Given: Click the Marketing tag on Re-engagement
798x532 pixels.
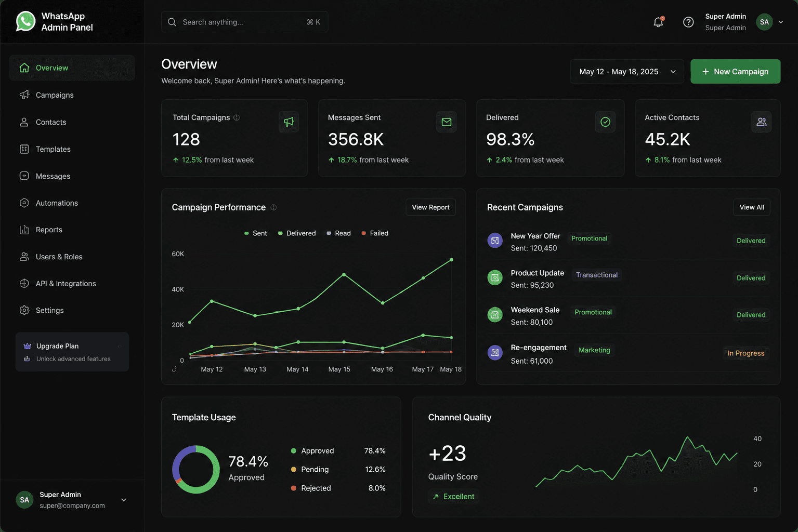Looking at the screenshot, I should click(594, 350).
